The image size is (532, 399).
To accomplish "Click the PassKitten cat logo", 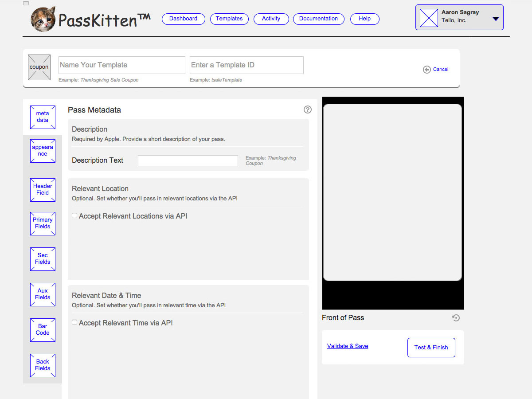I will click(43, 19).
